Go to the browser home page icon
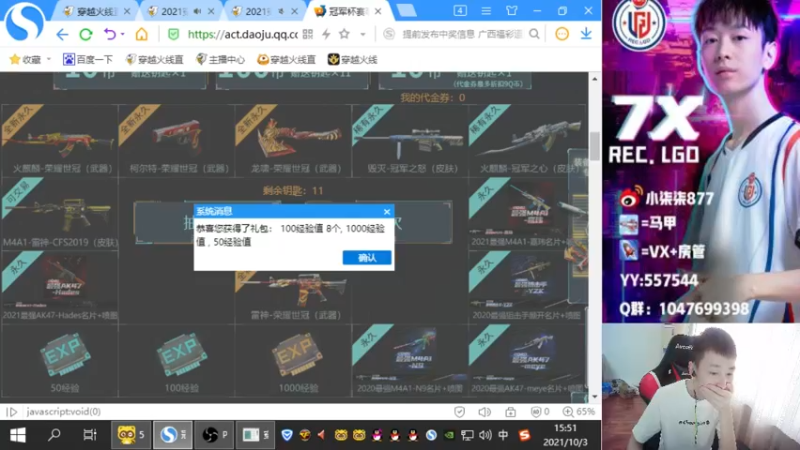Image resolution: width=800 pixels, height=450 pixels. pyautogui.click(x=141, y=34)
